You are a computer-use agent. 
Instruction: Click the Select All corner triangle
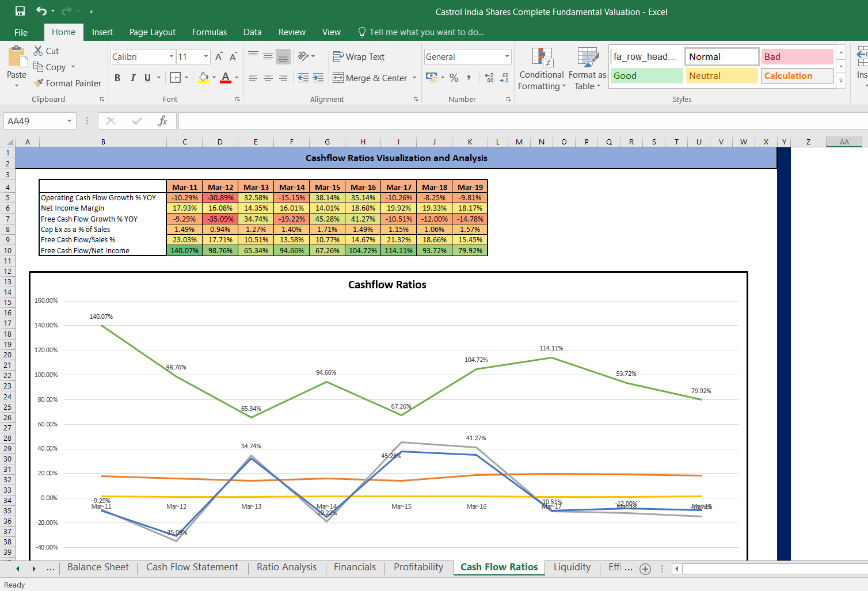9,142
